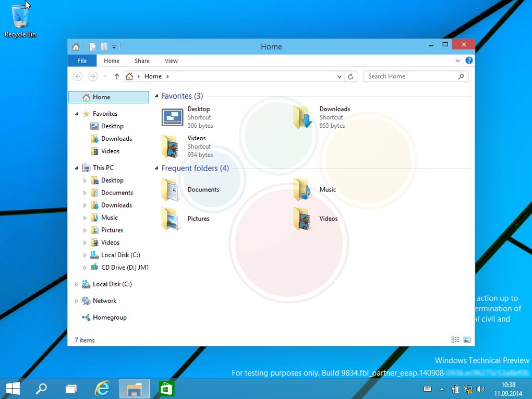Viewport: 532px width, 399px height.
Task: Open the Help question mark icon
Action: pyautogui.click(x=469, y=61)
